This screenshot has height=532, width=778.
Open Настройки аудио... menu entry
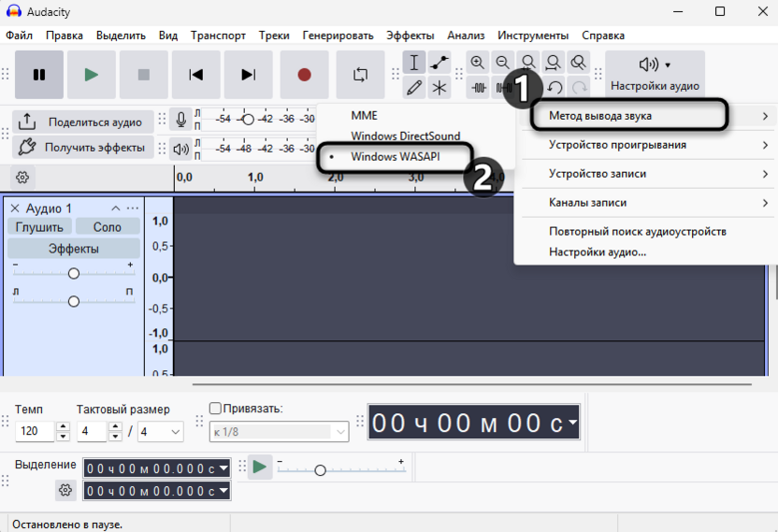[x=598, y=252]
